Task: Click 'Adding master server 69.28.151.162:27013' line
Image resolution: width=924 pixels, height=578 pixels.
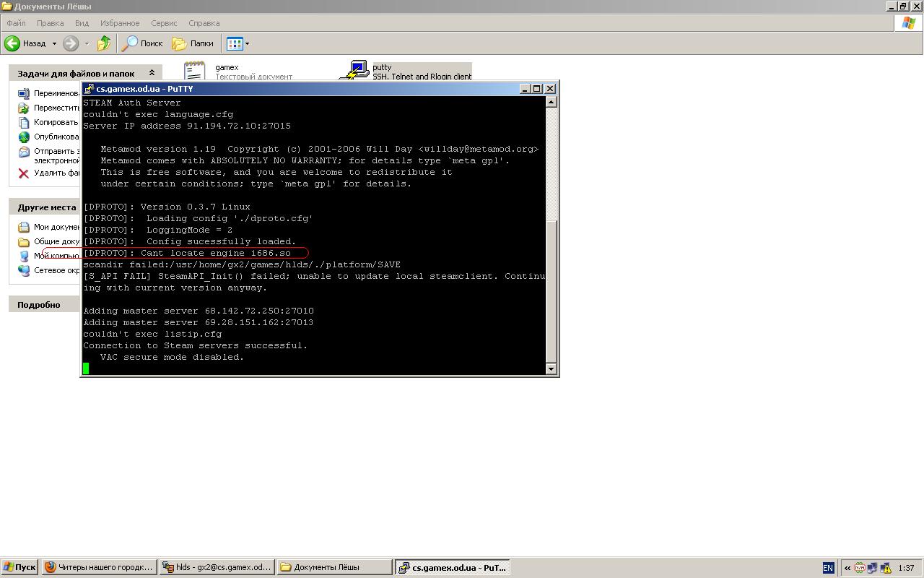Action: (199, 322)
